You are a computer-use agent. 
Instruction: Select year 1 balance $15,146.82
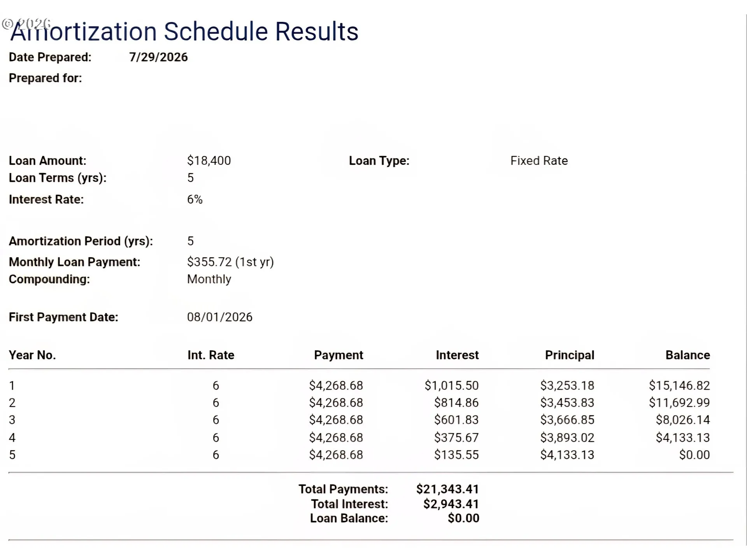point(679,385)
